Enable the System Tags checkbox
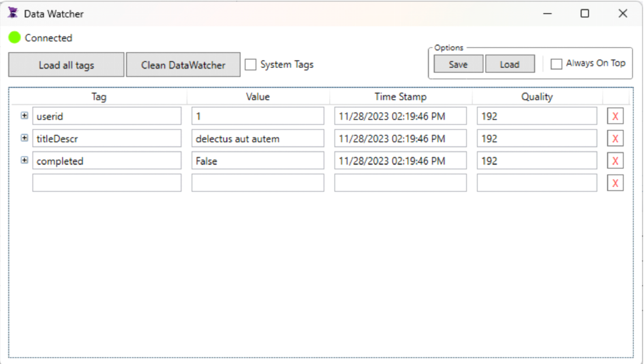 tap(250, 65)
